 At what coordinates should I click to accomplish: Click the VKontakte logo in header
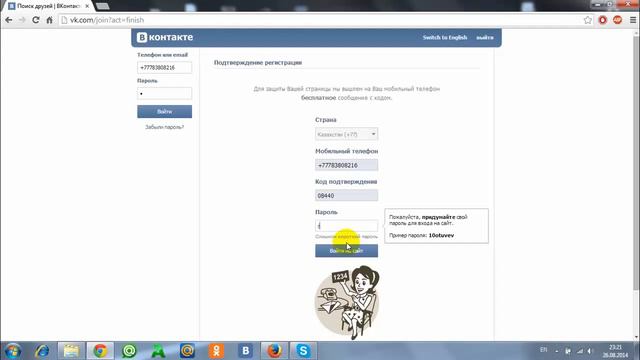point(165,37)
